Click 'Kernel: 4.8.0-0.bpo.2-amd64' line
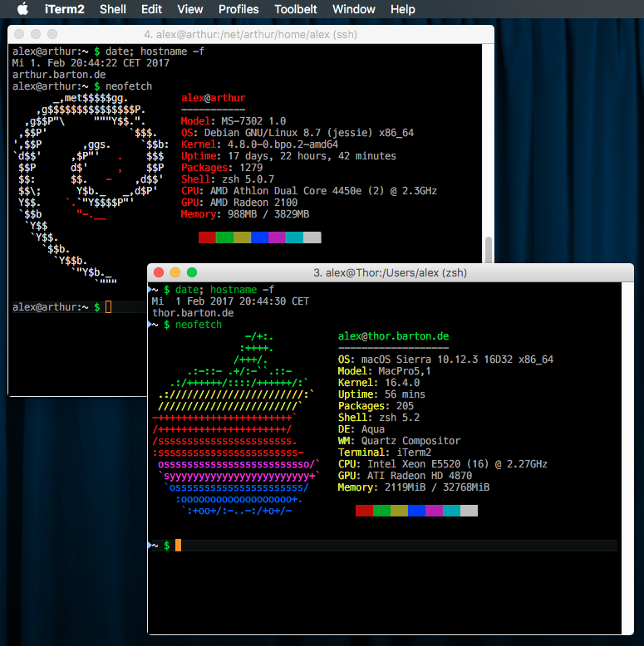The image size is (644, 646). 259,144
